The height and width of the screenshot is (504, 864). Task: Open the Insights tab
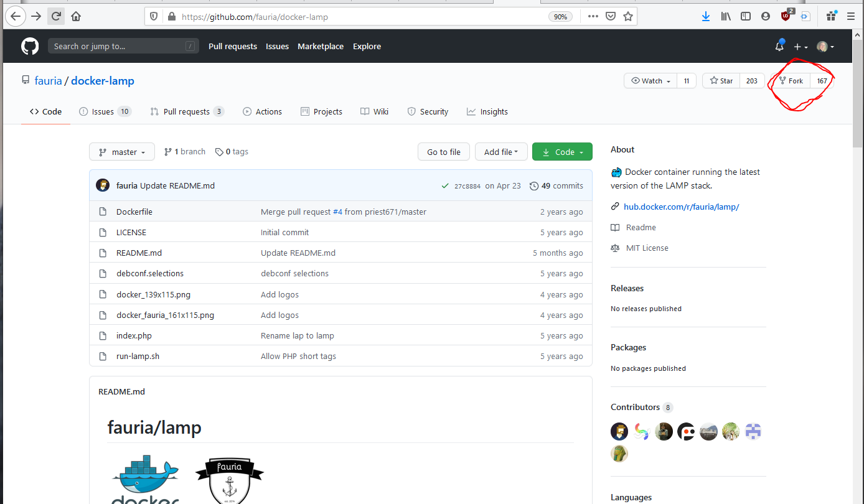487,112
